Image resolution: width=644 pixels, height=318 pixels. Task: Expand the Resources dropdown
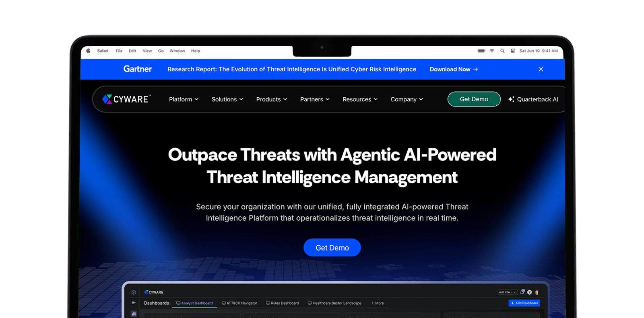[360, 99]
